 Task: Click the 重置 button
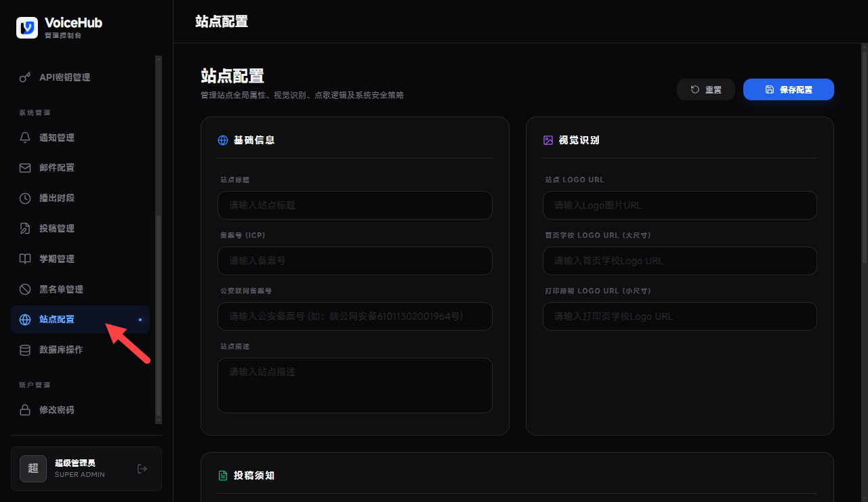706,89
